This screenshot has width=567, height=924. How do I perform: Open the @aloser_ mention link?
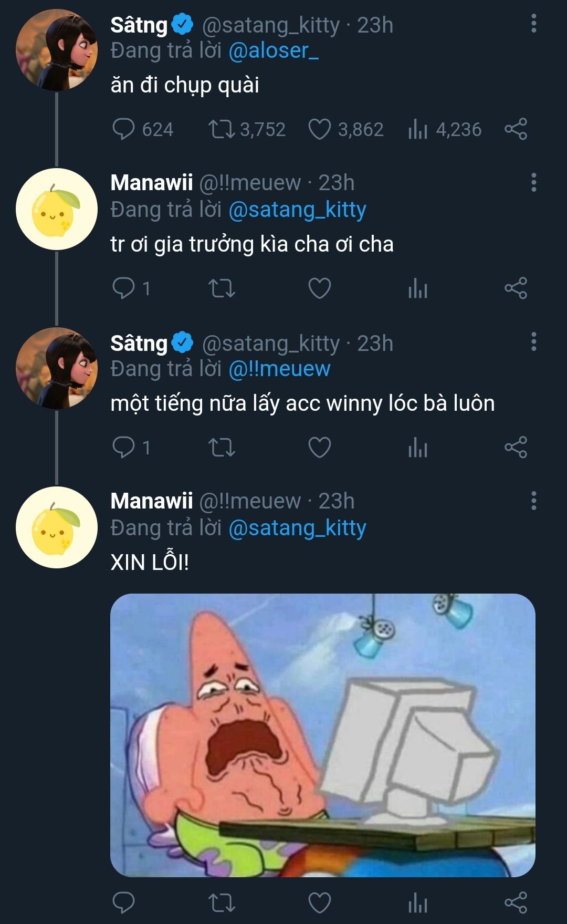[274, 51]
